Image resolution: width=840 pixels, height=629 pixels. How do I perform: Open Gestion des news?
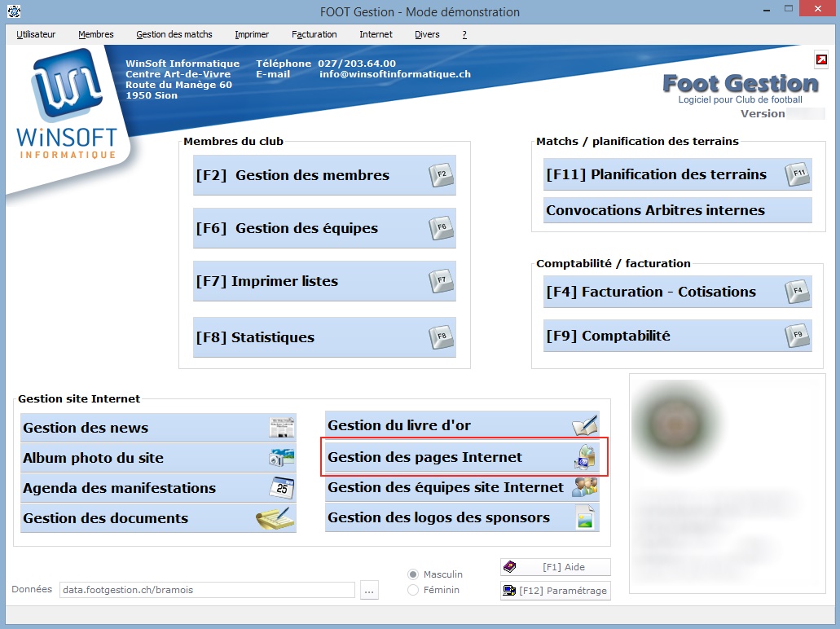point(158,428)
